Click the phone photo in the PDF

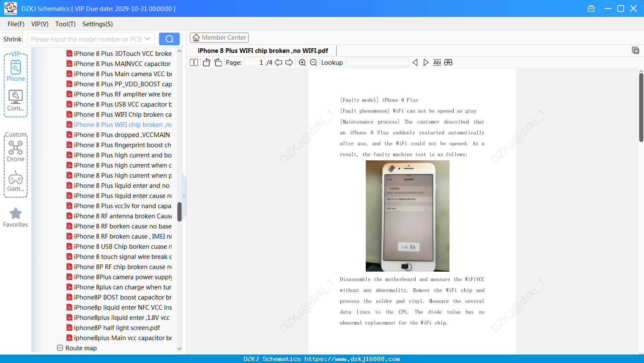[408, 216]
